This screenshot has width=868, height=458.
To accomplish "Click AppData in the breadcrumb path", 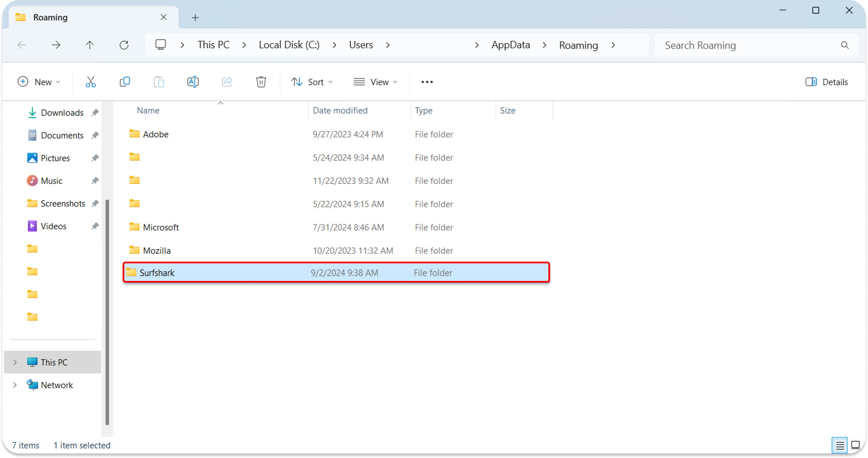I will [510, 45].
